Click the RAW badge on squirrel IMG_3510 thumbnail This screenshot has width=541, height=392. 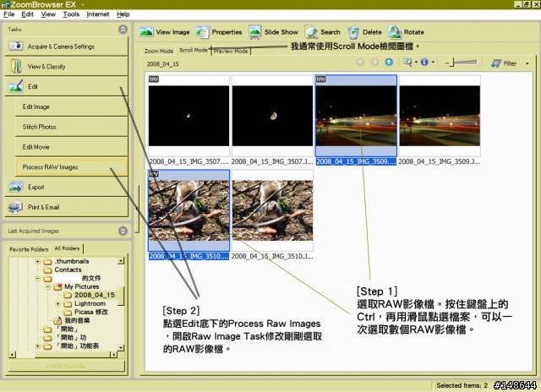pyautogui.click(x=154, y=174)
